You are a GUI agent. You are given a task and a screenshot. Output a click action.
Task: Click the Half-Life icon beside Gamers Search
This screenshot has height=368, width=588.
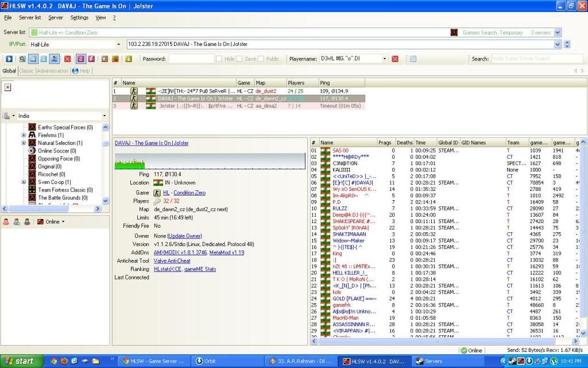(x=454, y=33)
